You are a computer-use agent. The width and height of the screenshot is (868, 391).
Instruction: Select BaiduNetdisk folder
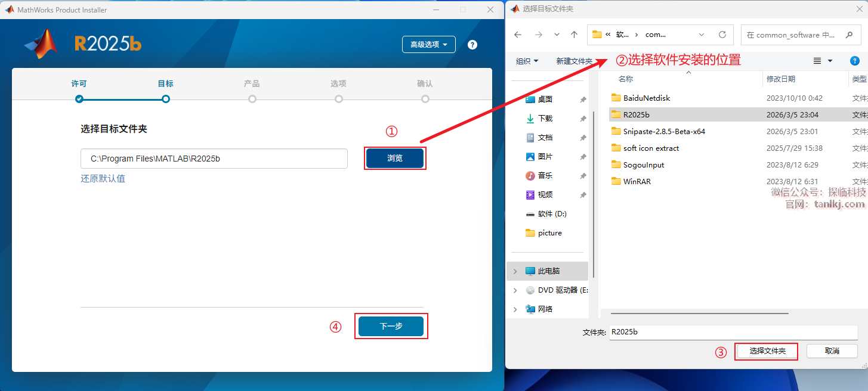(647, 98)
